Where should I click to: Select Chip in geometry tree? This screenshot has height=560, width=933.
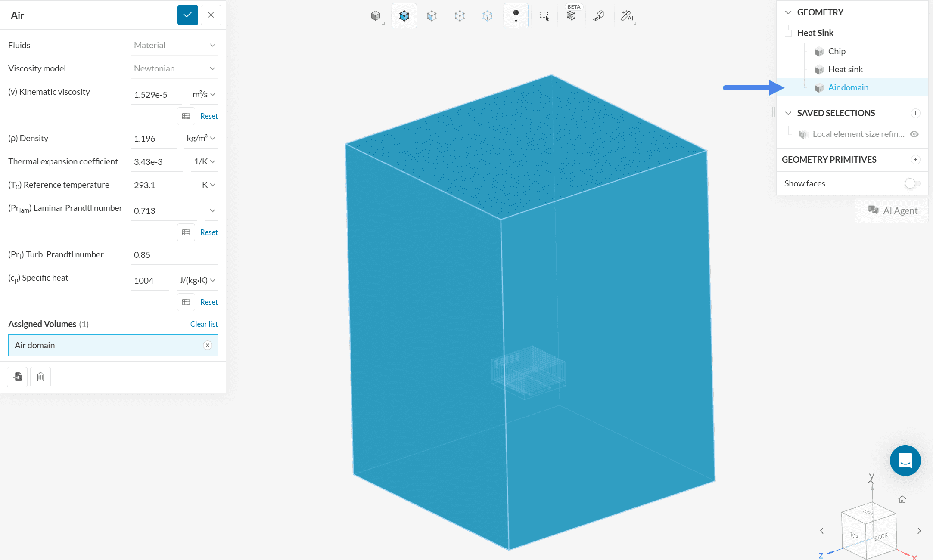(x=837, y=51)
